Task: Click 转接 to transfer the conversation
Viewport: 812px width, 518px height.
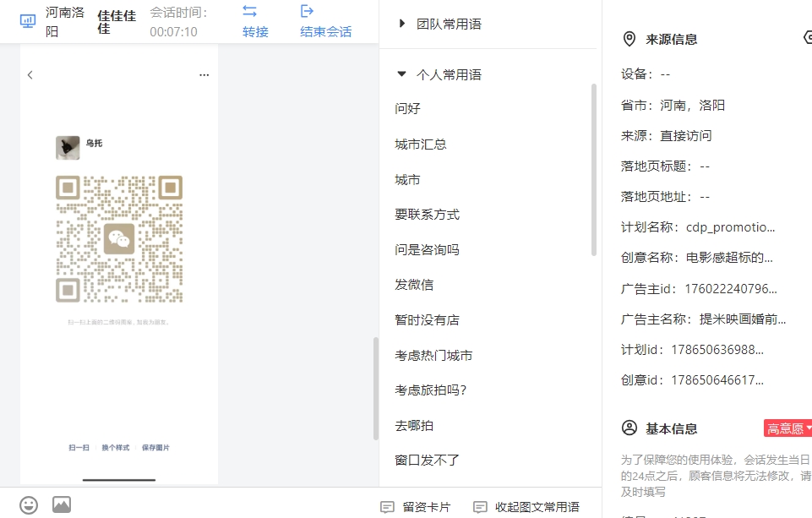Action: coord(255,31)
